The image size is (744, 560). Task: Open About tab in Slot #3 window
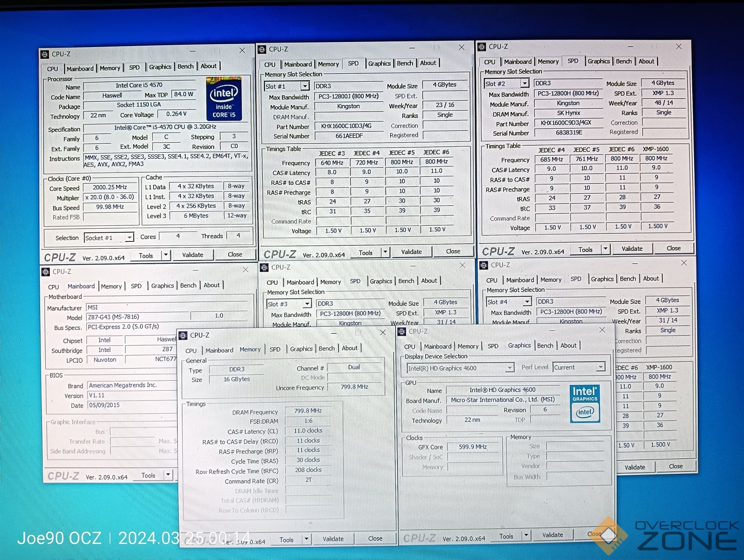click(x=429, y=281)
